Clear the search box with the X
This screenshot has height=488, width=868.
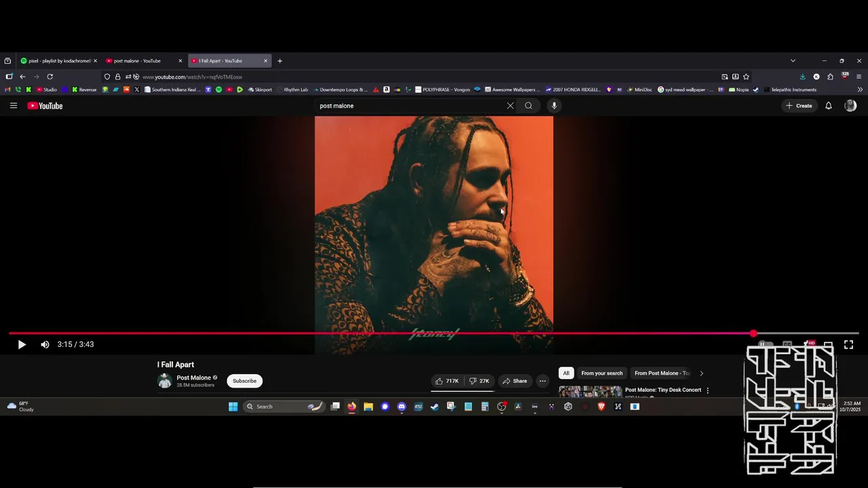click(x=511, y=106)
